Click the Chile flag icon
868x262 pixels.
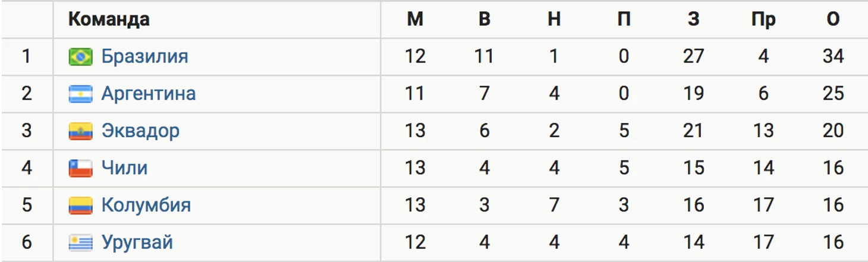80,168
